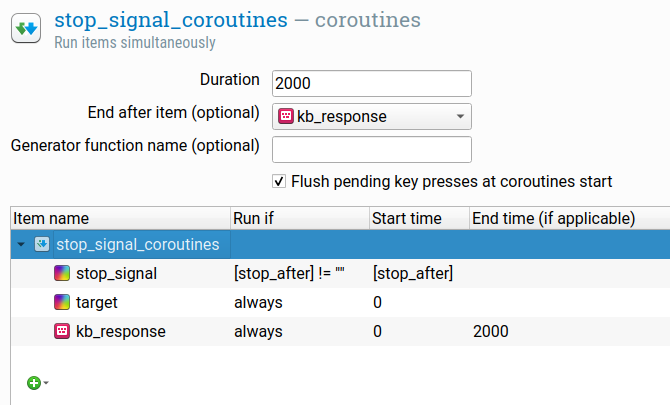Click the coroutines item icon in header

[26, 28]
